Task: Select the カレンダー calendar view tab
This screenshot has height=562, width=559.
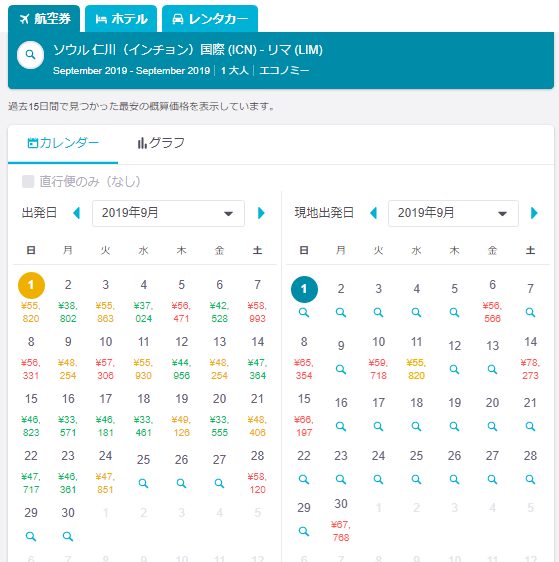Action: point(63,143)
